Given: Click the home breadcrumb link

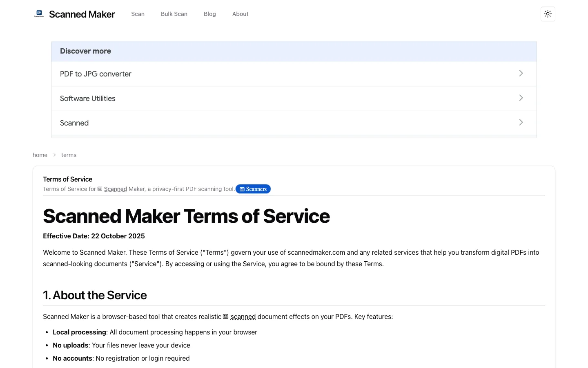Looking at the screenshot, I should click(40, 155).
